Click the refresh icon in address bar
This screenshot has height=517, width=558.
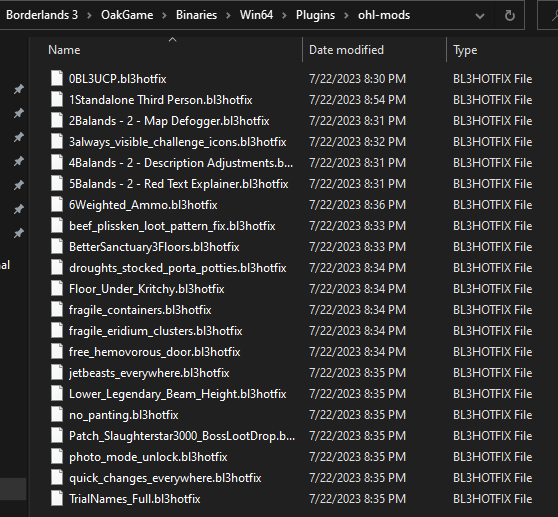point(510,15)
